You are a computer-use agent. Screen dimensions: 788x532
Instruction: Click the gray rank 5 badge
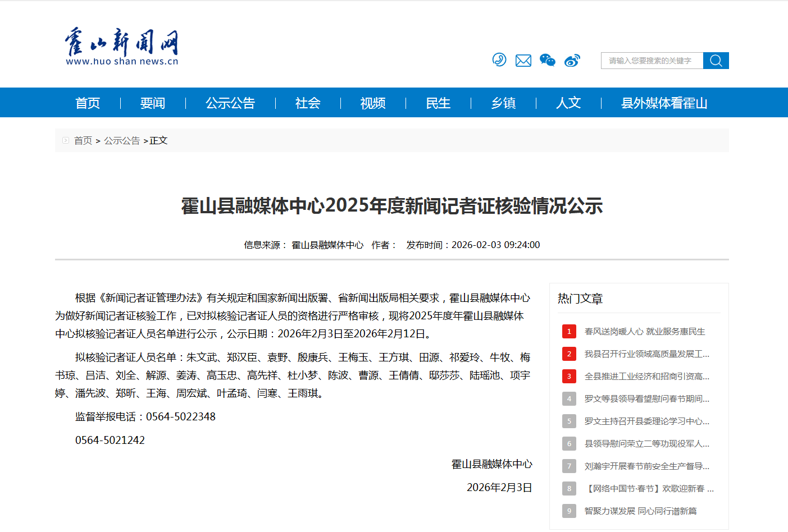pos(569,421)
